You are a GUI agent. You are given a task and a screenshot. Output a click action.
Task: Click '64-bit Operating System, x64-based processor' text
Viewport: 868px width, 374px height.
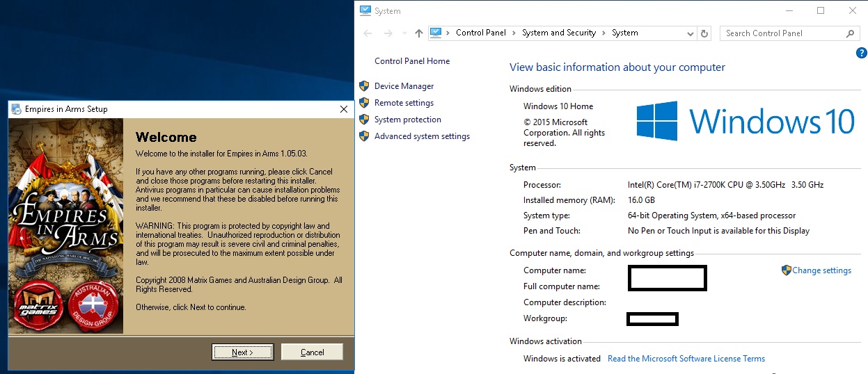tap(711, 216)
